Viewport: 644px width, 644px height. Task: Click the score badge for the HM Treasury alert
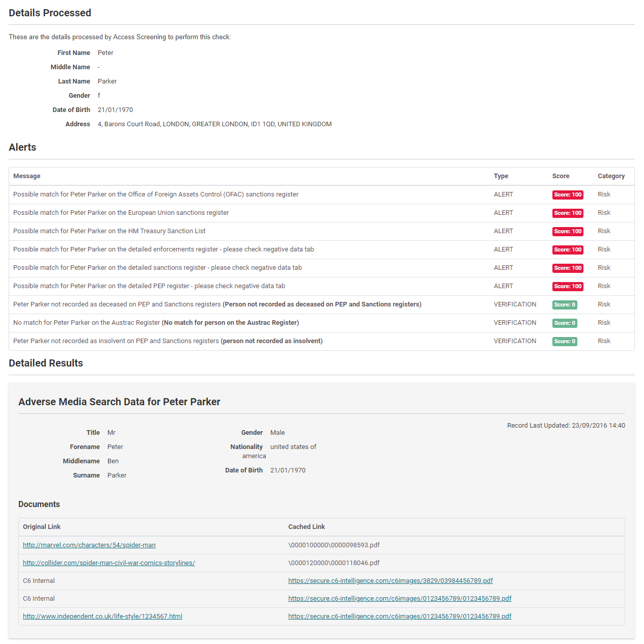568,232
